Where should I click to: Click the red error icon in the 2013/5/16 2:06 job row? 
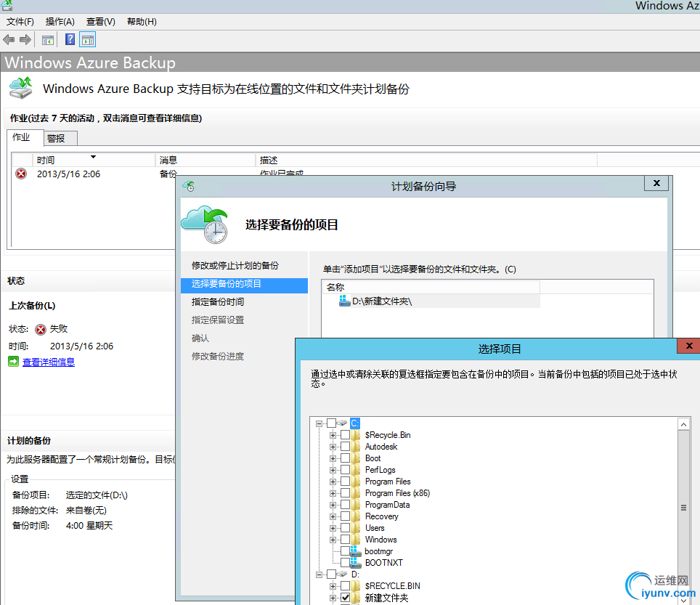click(21, 174)
